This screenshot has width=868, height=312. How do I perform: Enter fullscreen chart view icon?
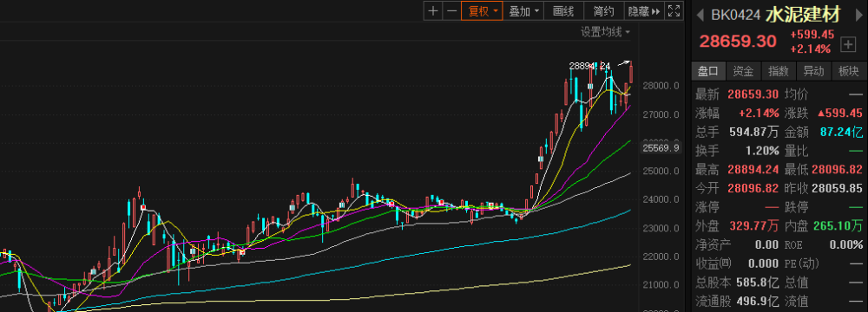coord(674,11)
